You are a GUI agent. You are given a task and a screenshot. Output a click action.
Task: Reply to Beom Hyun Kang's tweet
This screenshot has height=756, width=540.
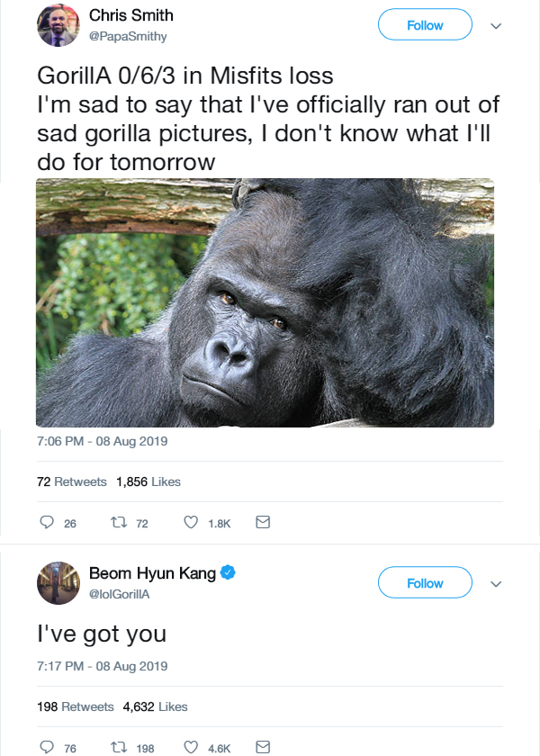[49, 747]
